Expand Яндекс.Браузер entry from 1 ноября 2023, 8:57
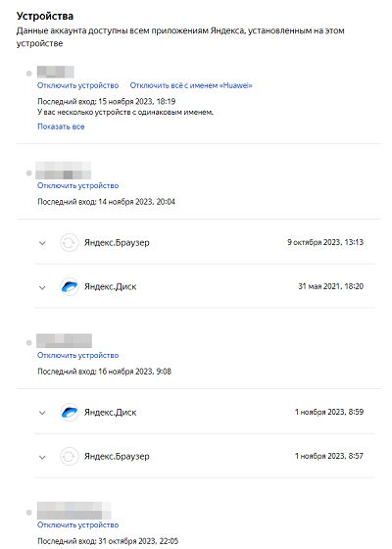392x549 pixels. [42, 457]
